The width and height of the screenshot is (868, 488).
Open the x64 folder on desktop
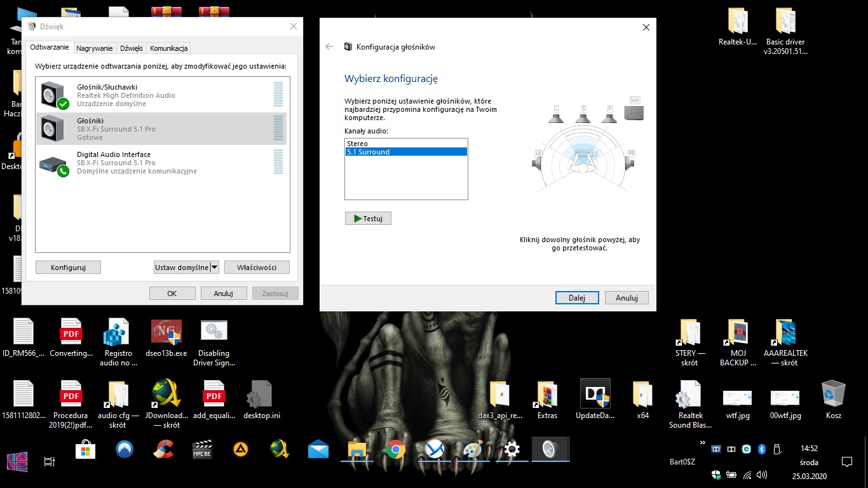(x=642, y=400)
